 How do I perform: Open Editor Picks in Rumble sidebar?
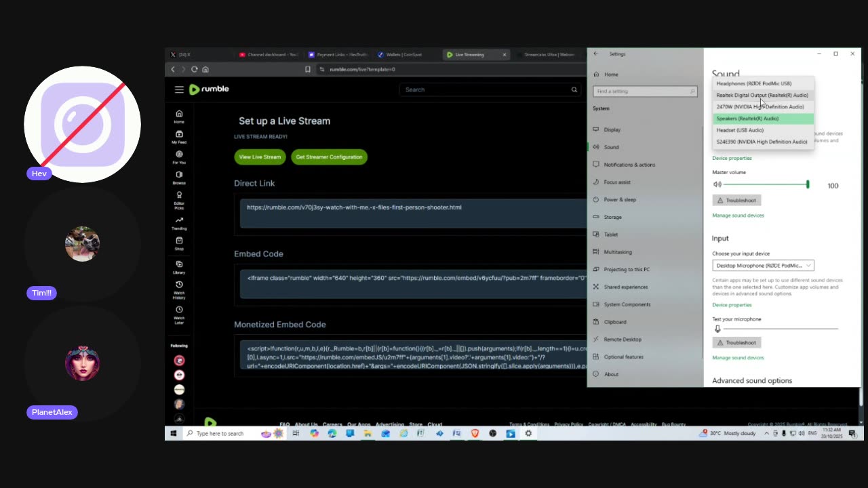click(x=179, y=201)
